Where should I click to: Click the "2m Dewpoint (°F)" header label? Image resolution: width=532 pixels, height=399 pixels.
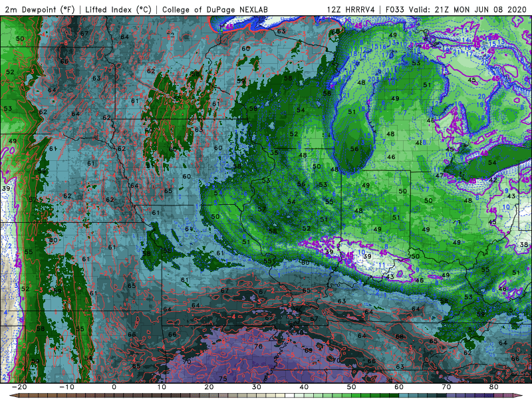click(x=39, y=9)
